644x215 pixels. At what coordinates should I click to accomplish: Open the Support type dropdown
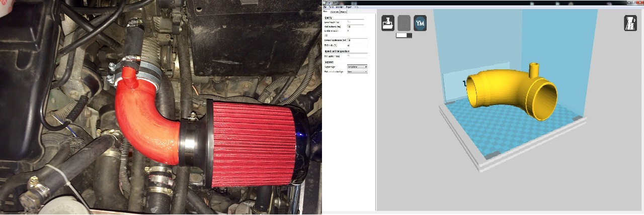[357, 67]
